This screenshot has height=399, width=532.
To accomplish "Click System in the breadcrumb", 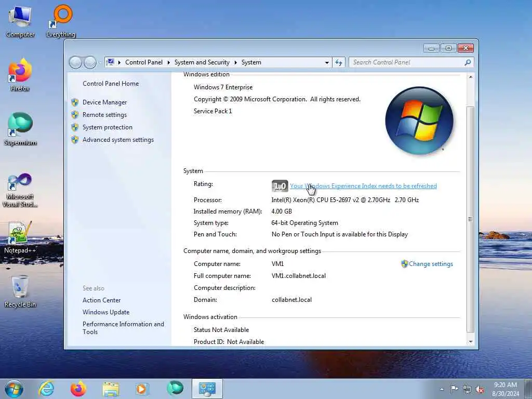I will coord(251,62).
